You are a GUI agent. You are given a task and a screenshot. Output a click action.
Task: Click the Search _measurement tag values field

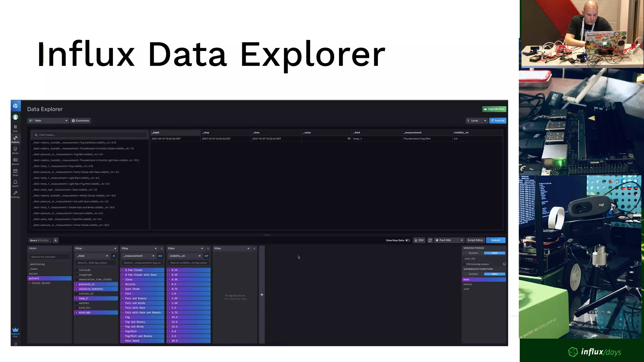click(143, 263)
